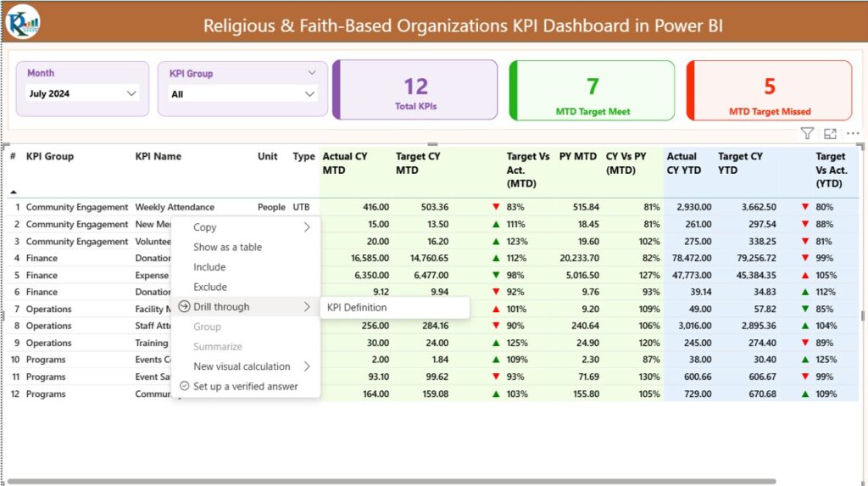
Task: Sort by KPI Name column header
Action: [159, 156]
